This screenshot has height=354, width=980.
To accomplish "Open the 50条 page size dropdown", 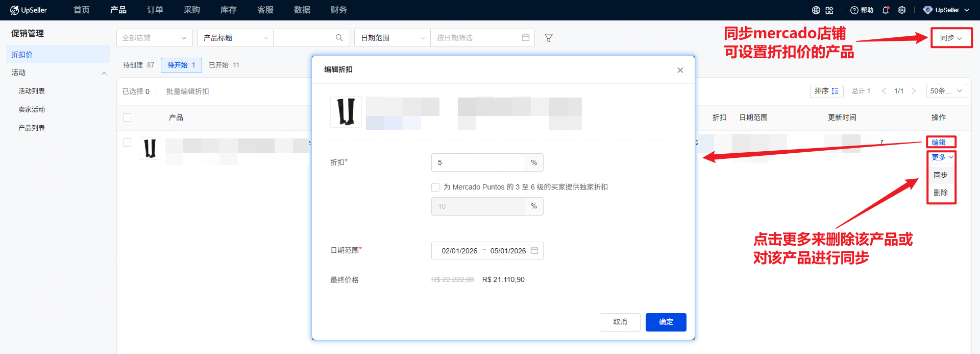I will point(946,91).
